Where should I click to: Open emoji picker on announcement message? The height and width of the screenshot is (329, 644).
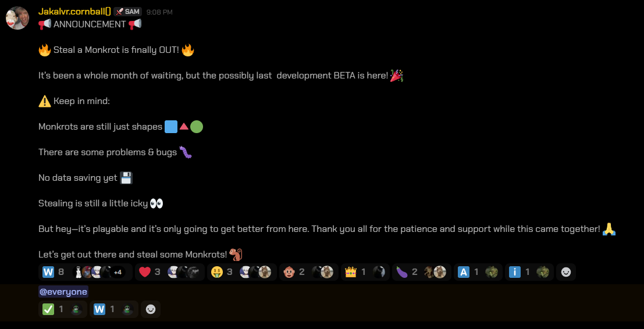coord(566,272)
